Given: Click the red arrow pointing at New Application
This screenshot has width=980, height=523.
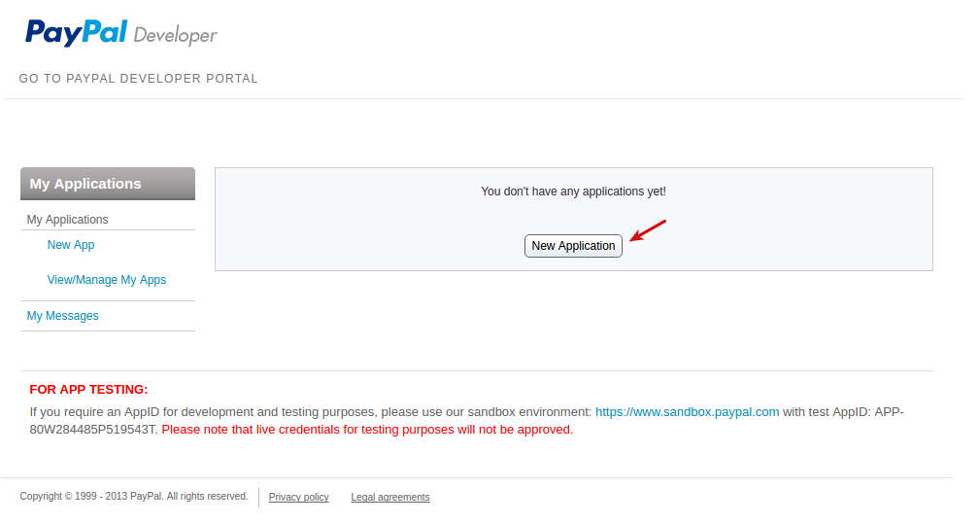Looking at the screenshot, I should click(648, 230).
